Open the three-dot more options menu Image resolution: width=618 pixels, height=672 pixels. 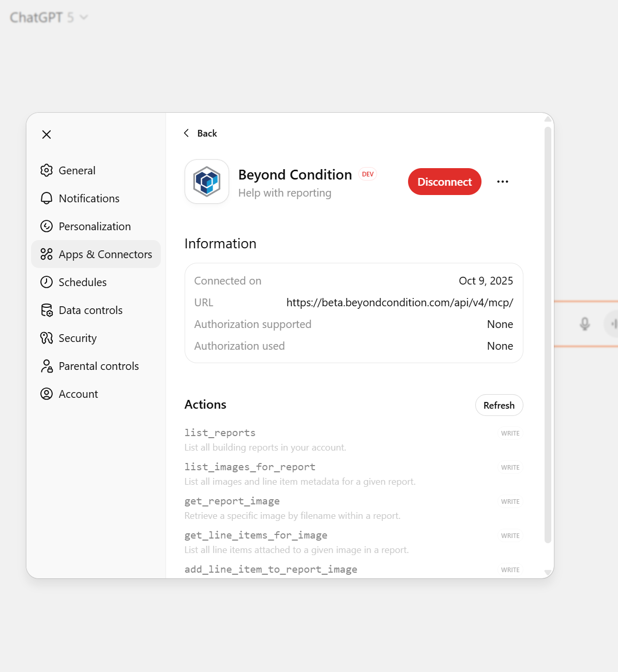[503, 182]
